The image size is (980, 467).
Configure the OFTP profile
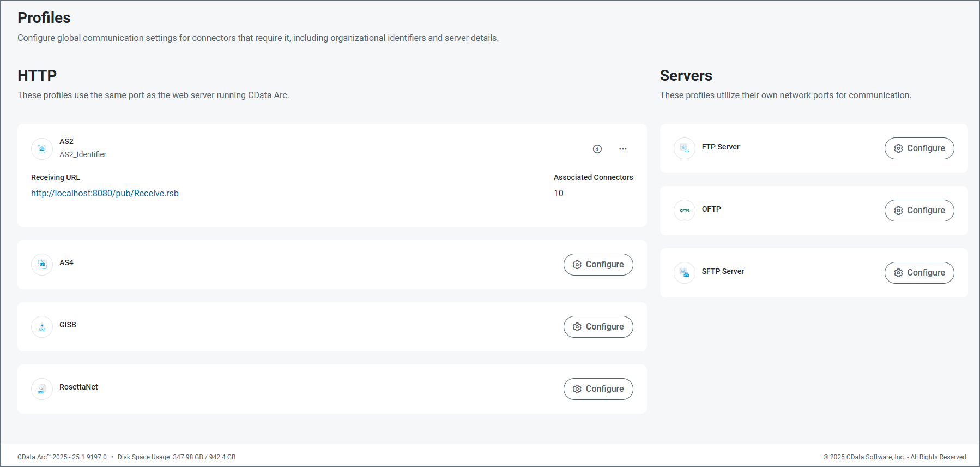pos(919,211)
